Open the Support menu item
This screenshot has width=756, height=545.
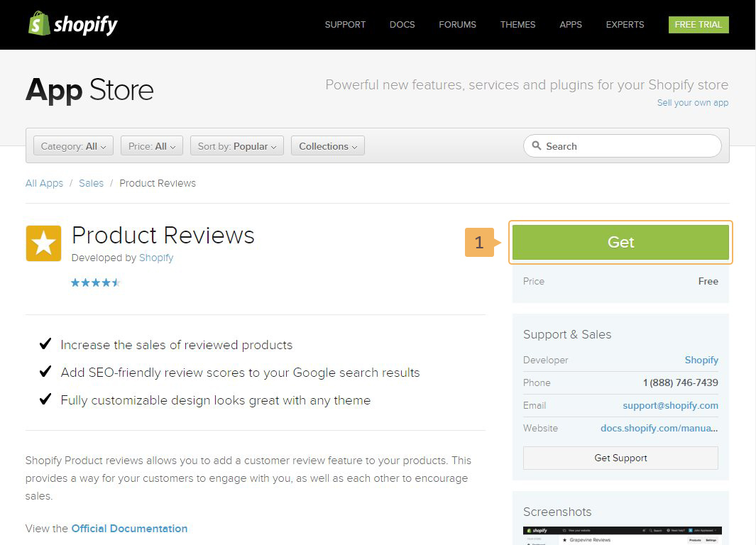click(345, 24)
